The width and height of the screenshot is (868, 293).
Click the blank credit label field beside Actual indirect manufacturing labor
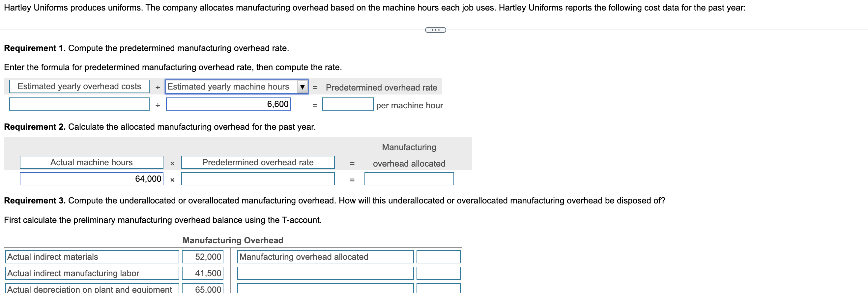click(x=326, y=274)
